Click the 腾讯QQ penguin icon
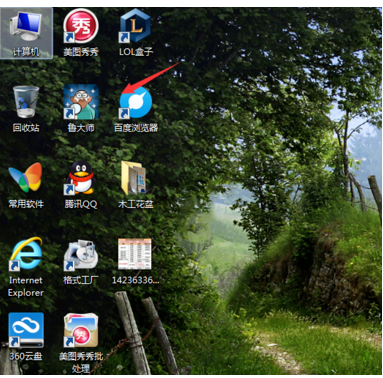Viewport: 383px width, 378px height. pos(81,178)
